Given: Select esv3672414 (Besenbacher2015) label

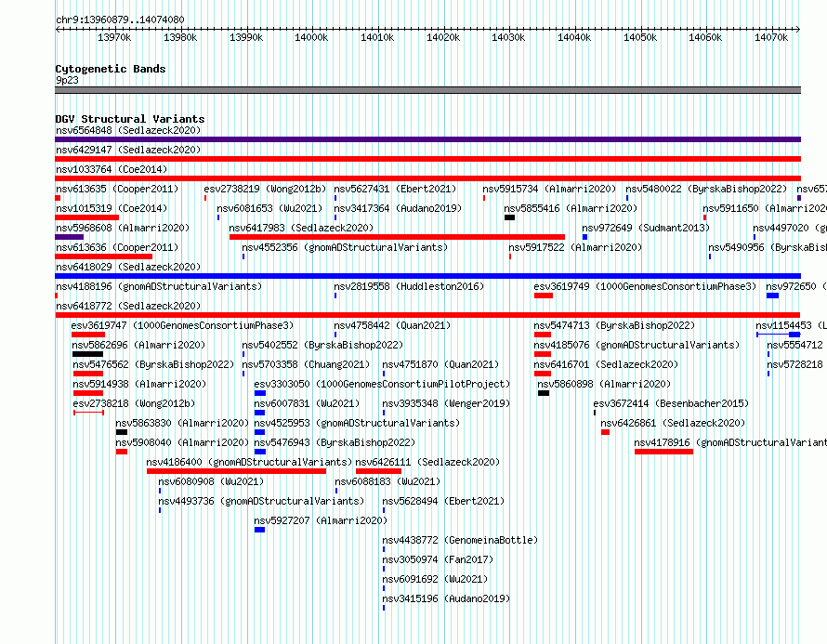Looking at the screenshot, I should coord(671,403).
